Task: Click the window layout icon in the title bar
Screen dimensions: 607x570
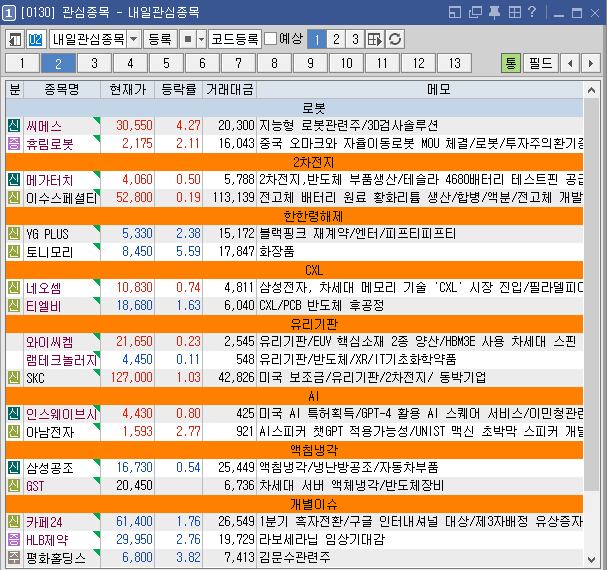Action: (455, 12)
